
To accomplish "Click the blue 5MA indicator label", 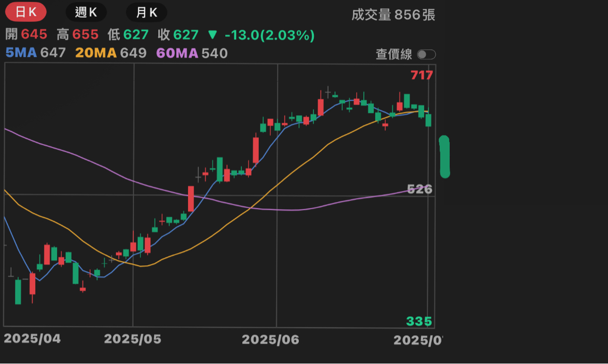I will (21, 53).
